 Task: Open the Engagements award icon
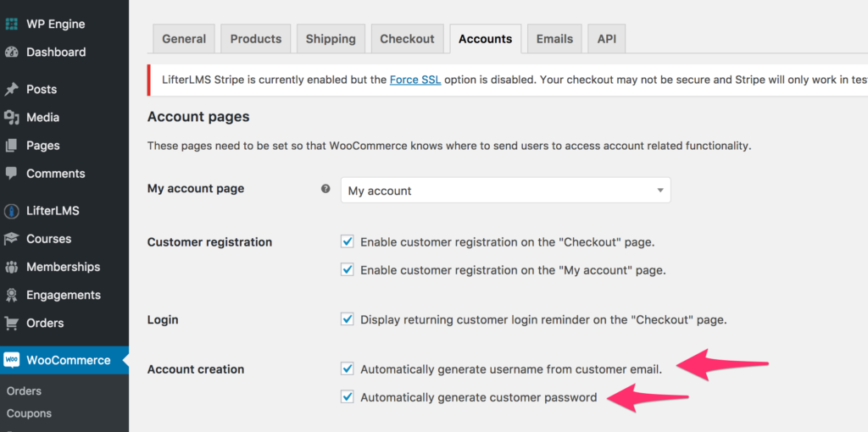tap(11, 295)
